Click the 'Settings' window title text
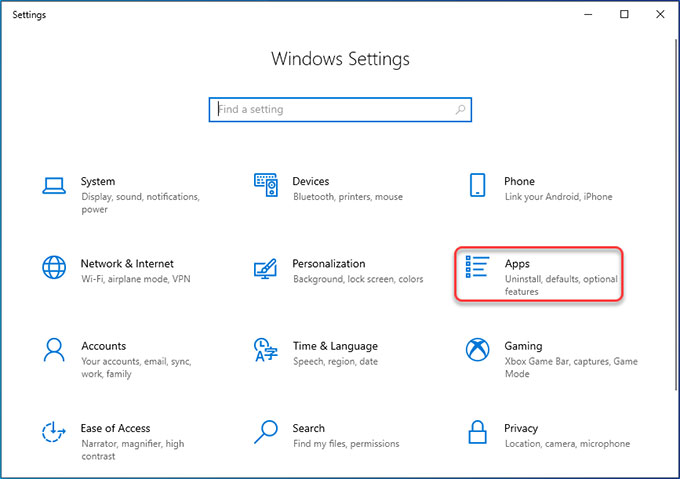The height and width of the screenshot is (479, 680). coord(29,15)
